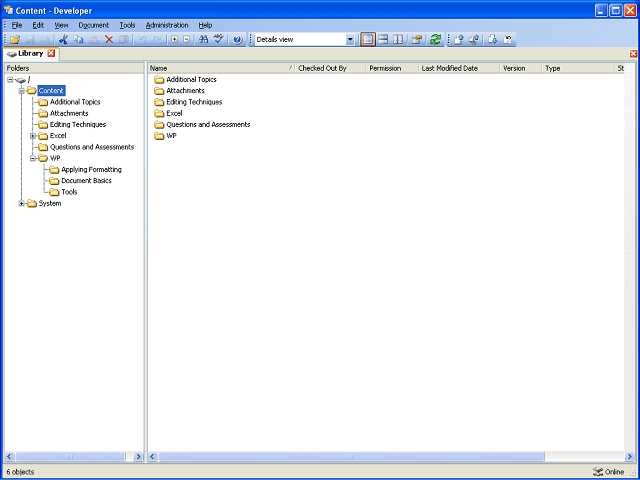Collapse the WP folder in tree

[33, 158]
